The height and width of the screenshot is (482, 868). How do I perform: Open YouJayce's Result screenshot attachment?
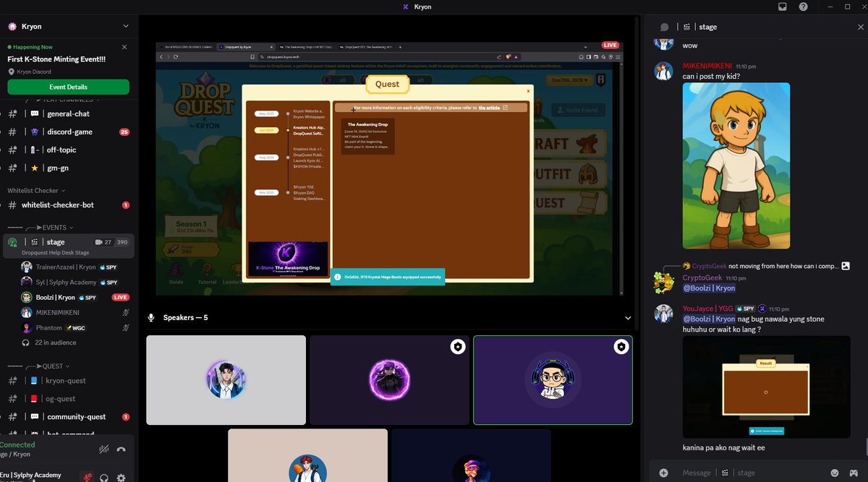tap(766, 387)
